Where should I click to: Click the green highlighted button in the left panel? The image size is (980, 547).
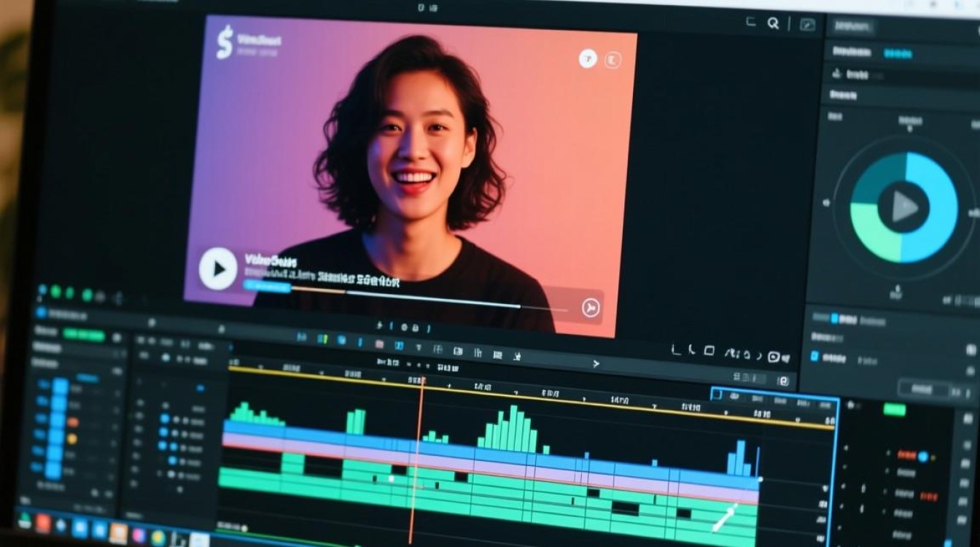[x=83, y=334]
